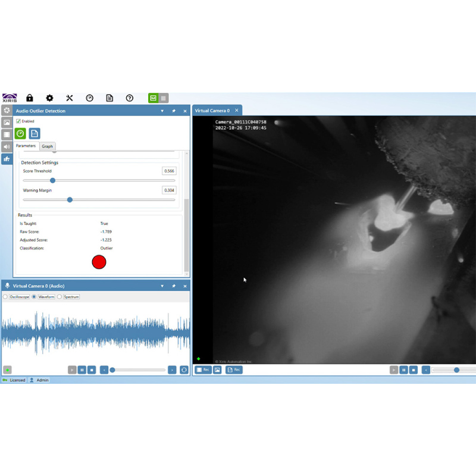Image resolution: width=476 pixels, height=476 pixels.
Task: Pause the camera panel playback
Action: point(404,370)
